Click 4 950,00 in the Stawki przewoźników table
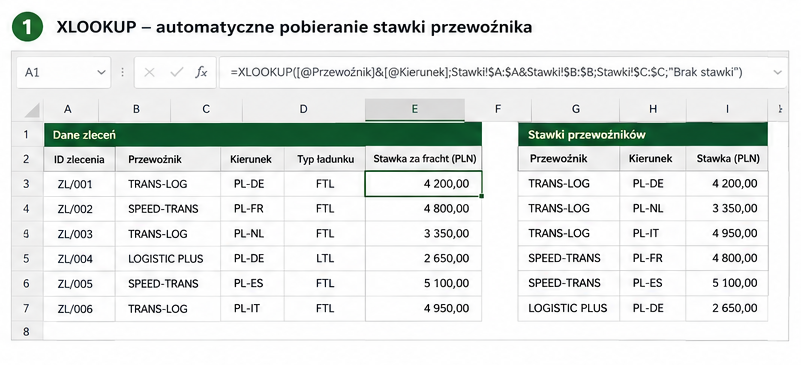This screenshot has height=365, width=801. [x=727, y=233]
